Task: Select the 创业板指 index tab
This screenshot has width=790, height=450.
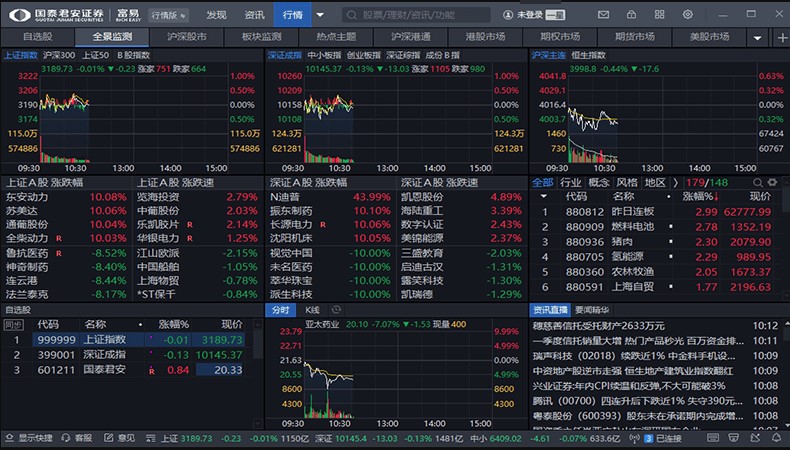Action: click(x=363, y=55)
